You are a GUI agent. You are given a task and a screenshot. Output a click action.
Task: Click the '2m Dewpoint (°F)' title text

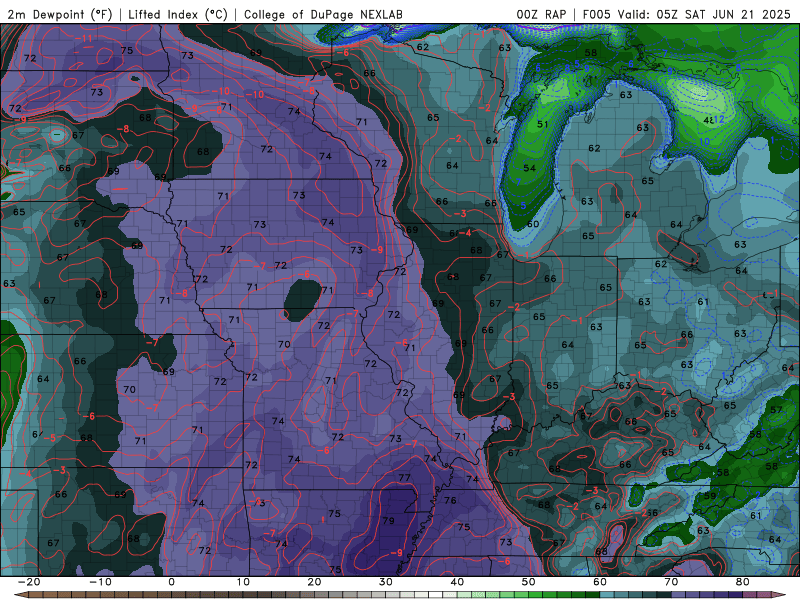[x=60, y=14]
